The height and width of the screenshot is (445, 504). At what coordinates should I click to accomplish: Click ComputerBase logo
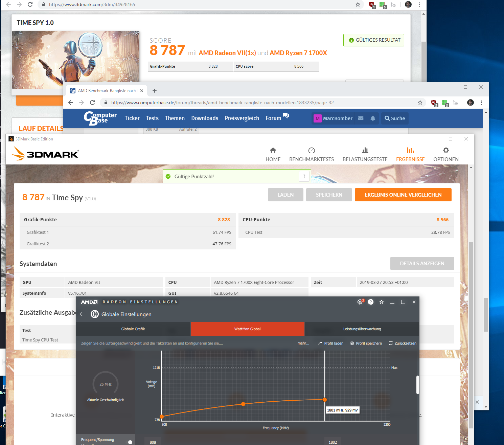(x=100, y=118)
